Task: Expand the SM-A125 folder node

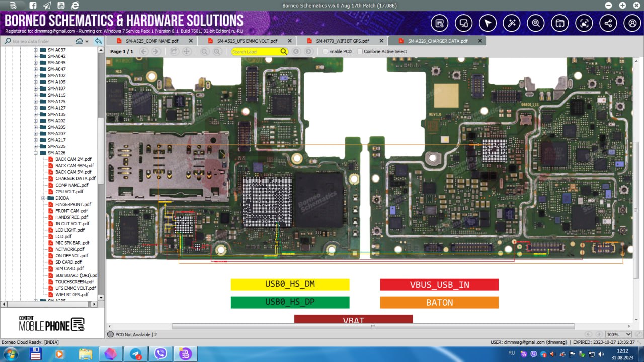Action: coord(36,102)
